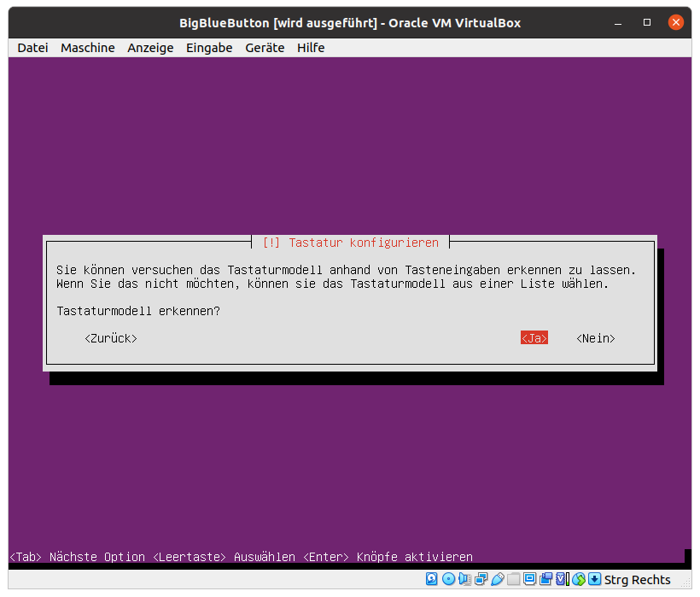Click the network adapters status icon

click(x=481, y=579)
